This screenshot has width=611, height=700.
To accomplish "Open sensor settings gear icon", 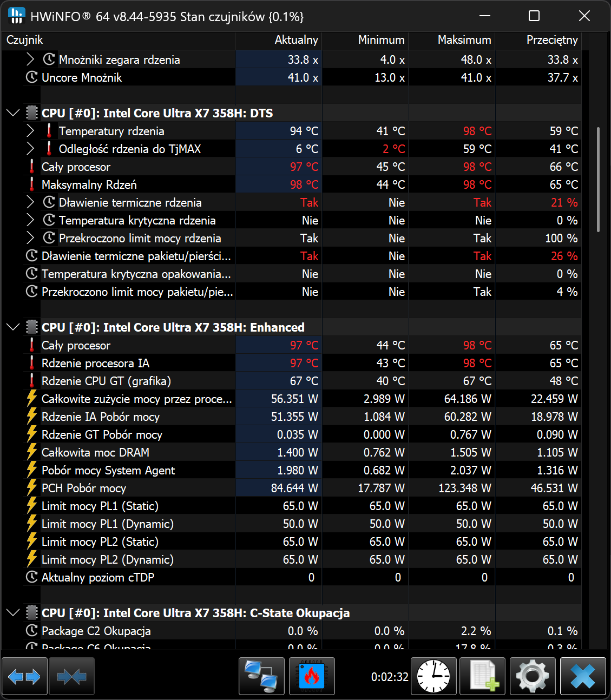I will tap(533, 676).
